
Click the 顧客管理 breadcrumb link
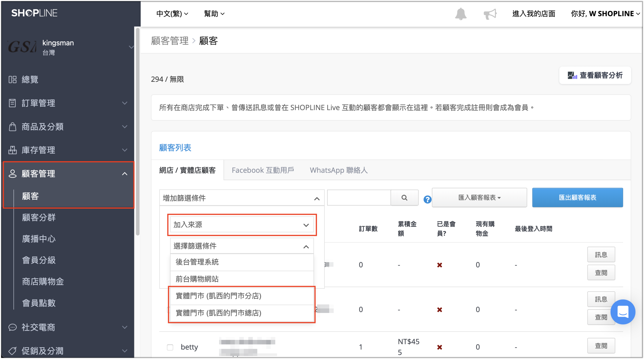pos(170,41)
